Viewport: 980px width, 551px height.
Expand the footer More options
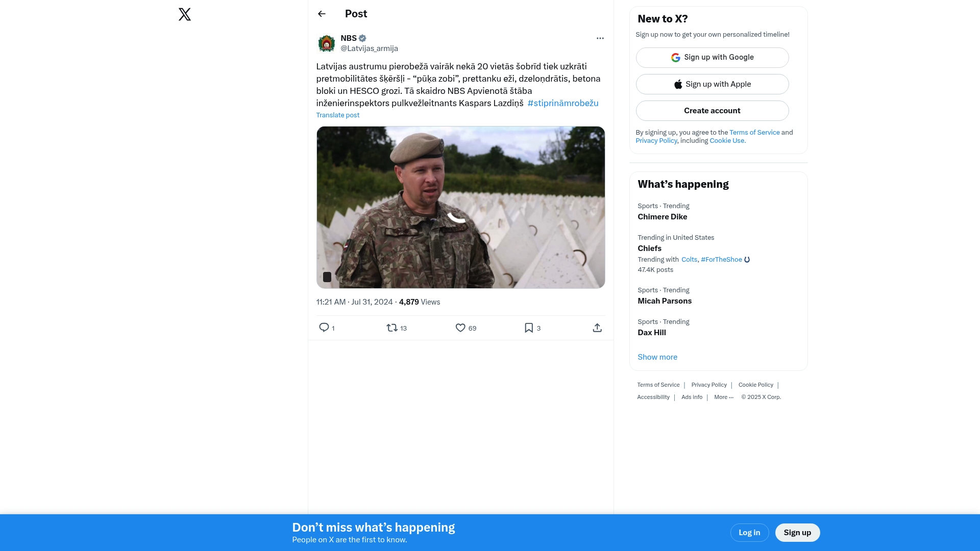723,397
